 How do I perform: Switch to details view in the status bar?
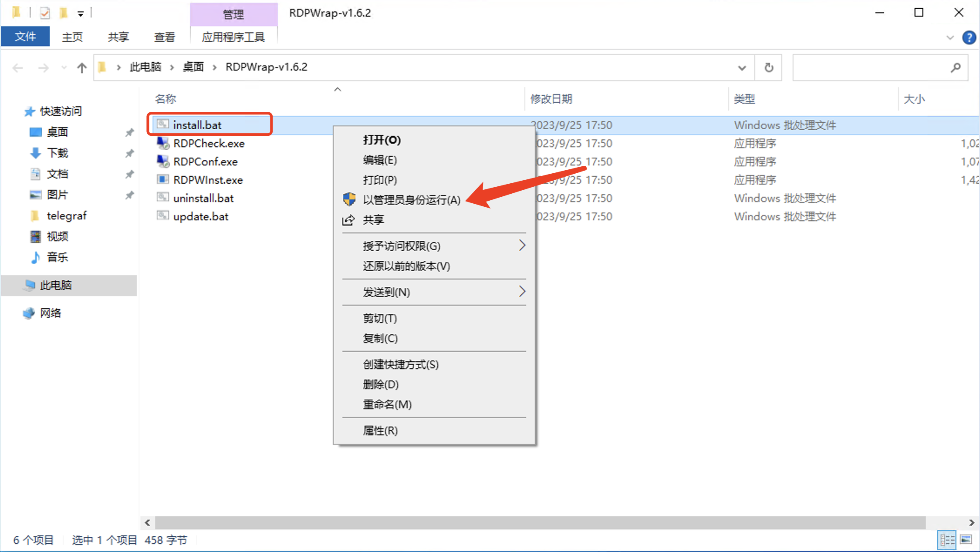click(947, 540)
